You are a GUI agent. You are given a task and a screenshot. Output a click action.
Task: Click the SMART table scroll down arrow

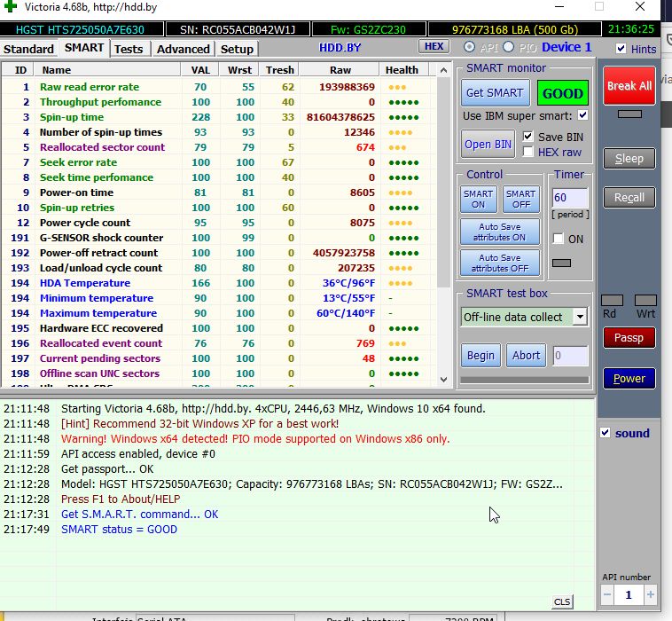coord(443,379)
